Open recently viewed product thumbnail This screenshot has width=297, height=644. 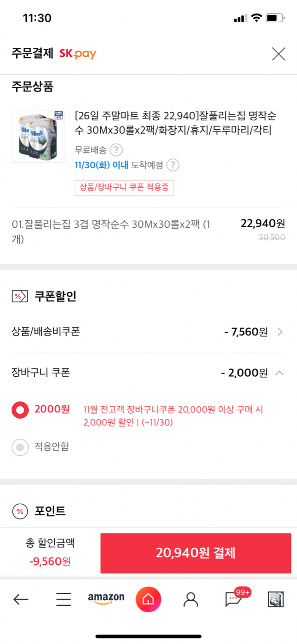276,599
